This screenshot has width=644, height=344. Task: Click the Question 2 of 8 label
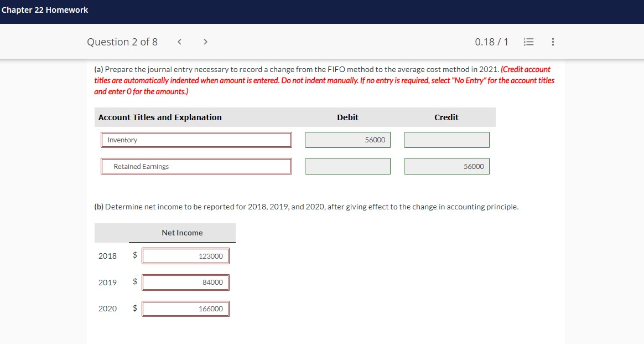122,42
